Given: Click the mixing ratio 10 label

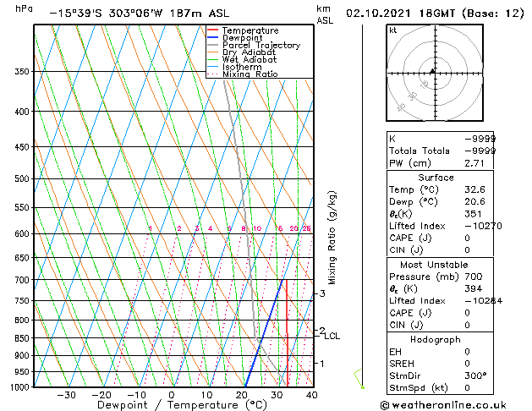Looking at the screenshot, I should point(257,228).
